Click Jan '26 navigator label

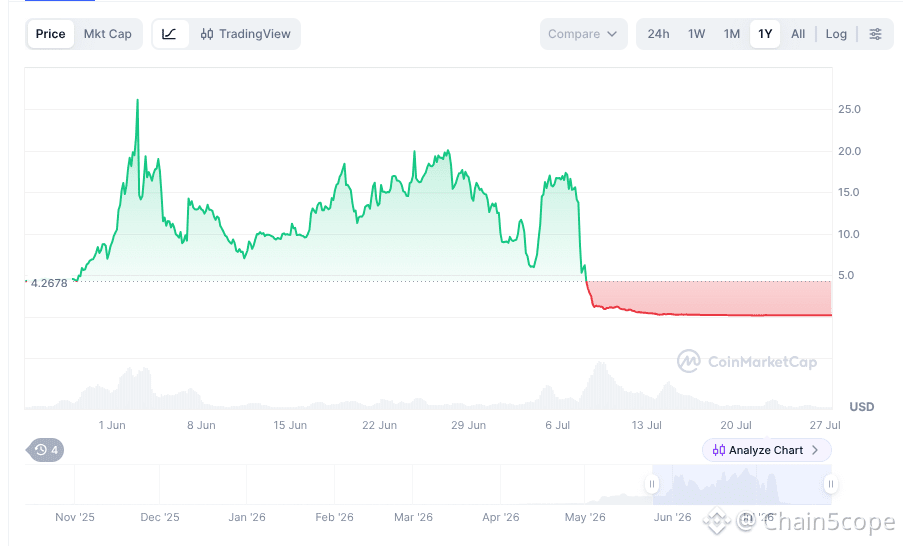pyautogui.click(x=246, y=517)
